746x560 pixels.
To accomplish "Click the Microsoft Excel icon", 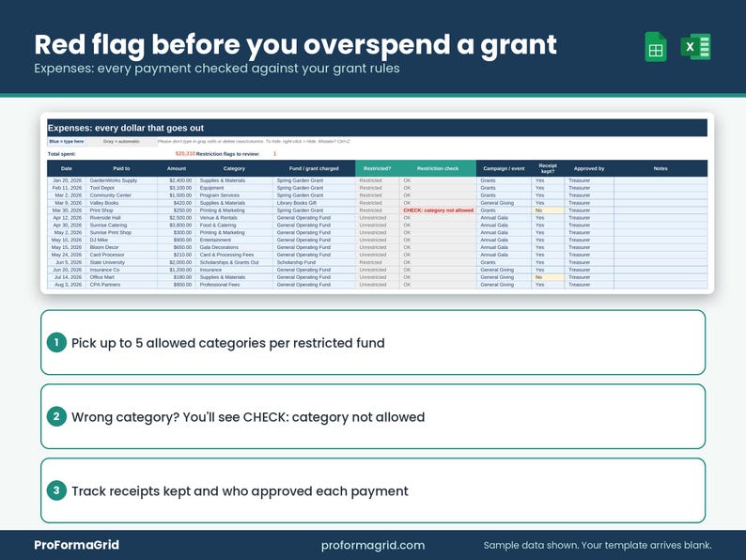I will (x=696, y=47).
